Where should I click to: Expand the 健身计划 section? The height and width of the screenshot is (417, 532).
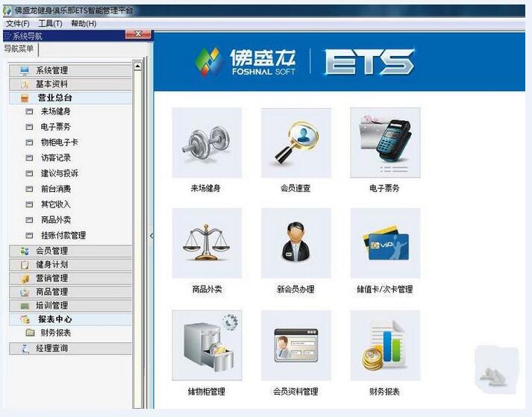point(70,265)
